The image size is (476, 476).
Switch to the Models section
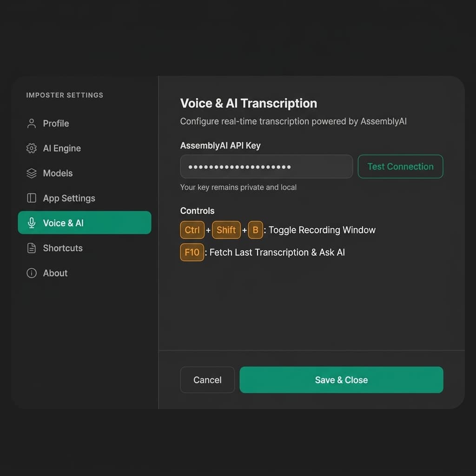57,173
